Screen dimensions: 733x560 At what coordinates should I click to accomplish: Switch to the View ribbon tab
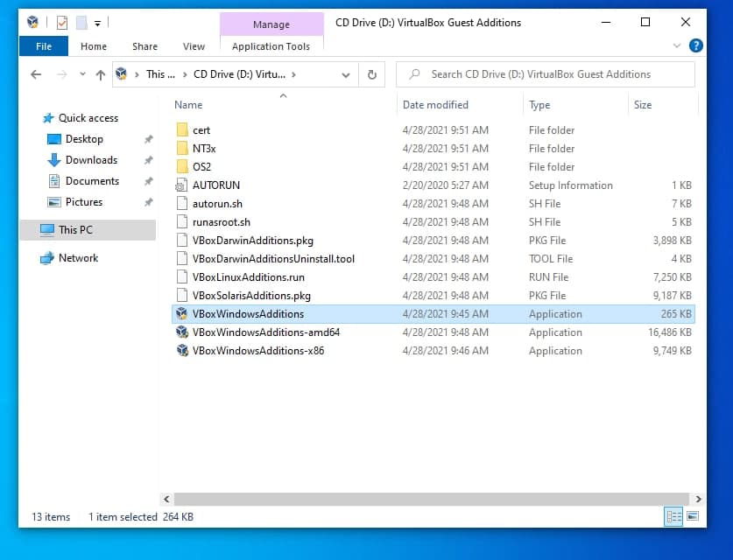(x=194, y=46)
